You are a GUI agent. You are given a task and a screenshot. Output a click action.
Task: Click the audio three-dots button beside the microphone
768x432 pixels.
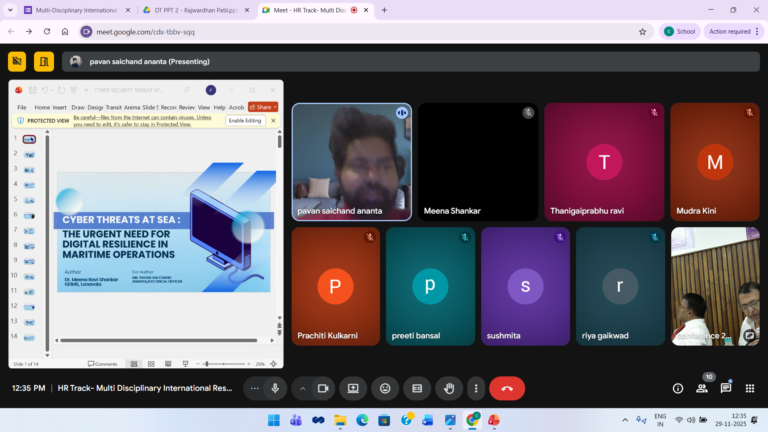254,388
